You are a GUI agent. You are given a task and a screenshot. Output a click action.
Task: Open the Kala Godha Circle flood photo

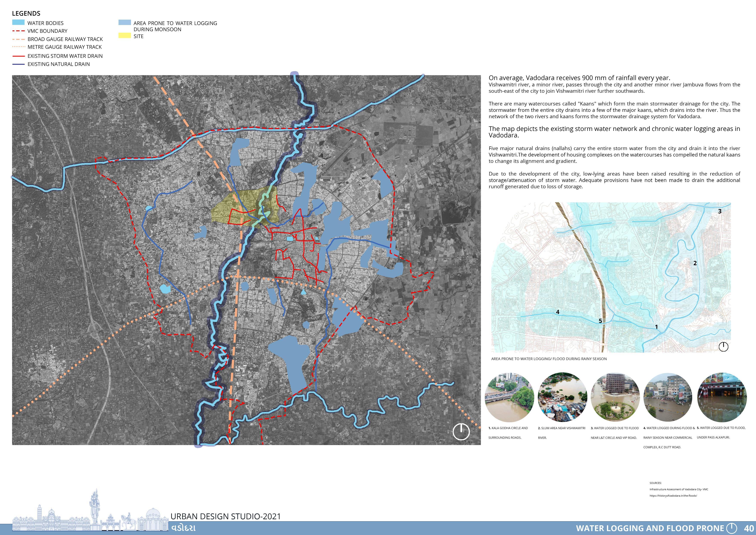tap(509, 398)
